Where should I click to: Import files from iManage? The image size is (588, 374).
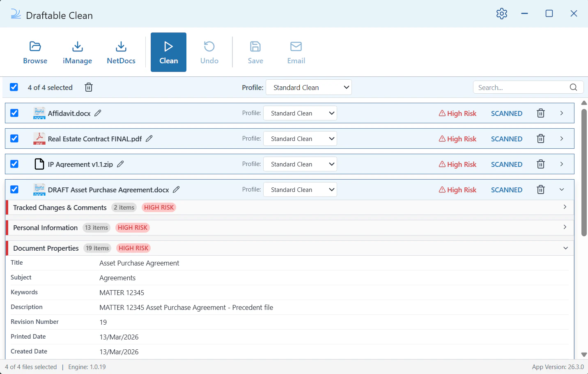coord(77,52)
